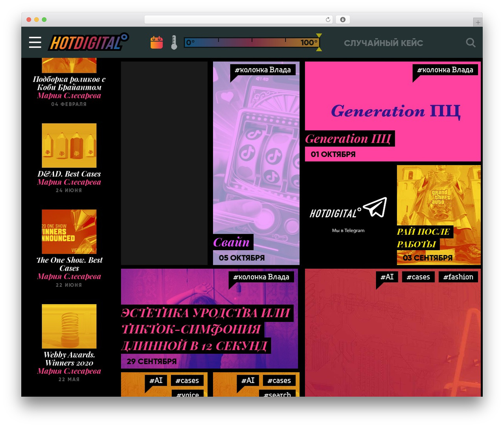Reload the page in the address bar

(328, 20)
